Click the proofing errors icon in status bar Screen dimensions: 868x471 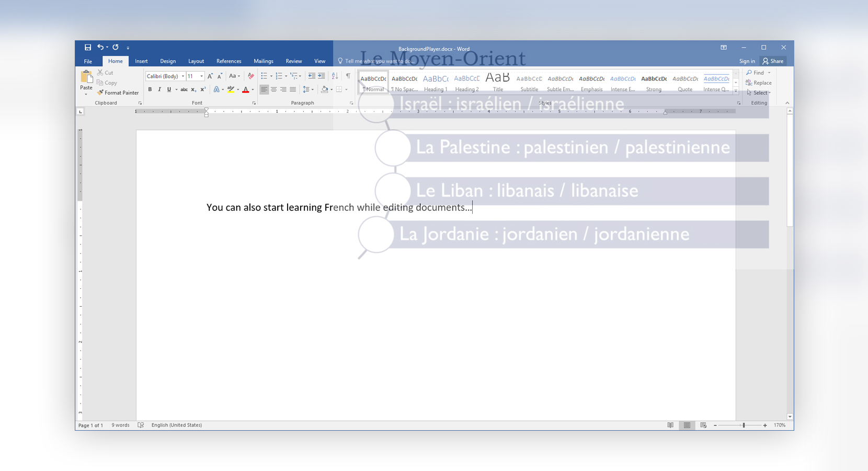click(141, 425)
